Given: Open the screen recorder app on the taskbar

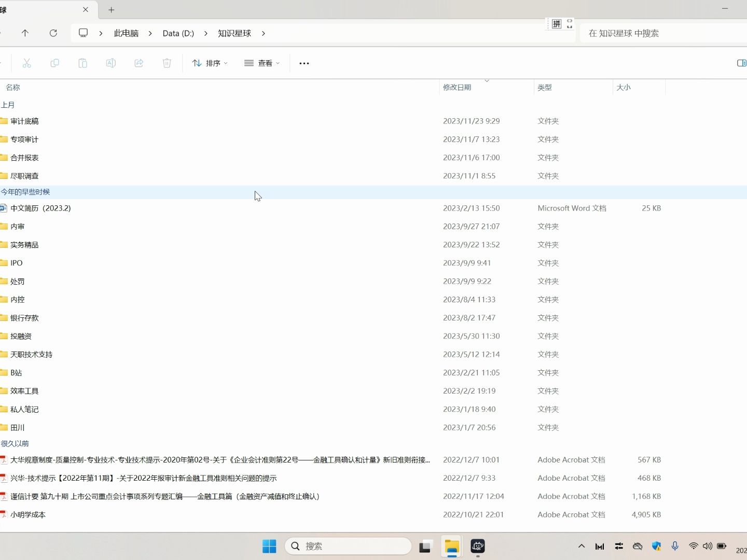Looking at the screenshot, I should click(x=478, y=546).
